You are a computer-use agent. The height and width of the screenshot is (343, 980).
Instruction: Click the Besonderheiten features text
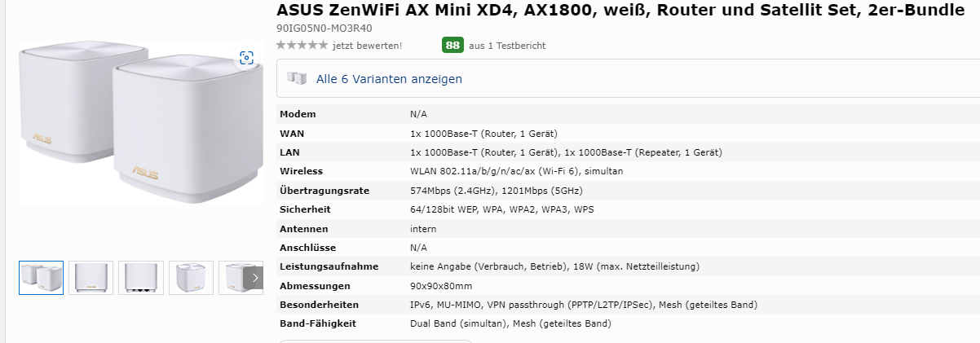tap(583, 305)
